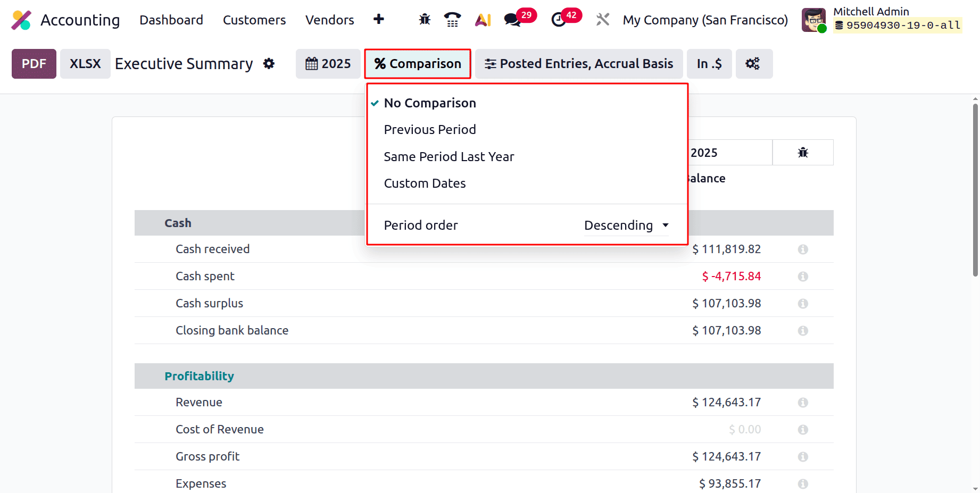Open the Posted Entries, Accrual Basis filter
This screenshot has width=980, height=493.
(579, 63)
